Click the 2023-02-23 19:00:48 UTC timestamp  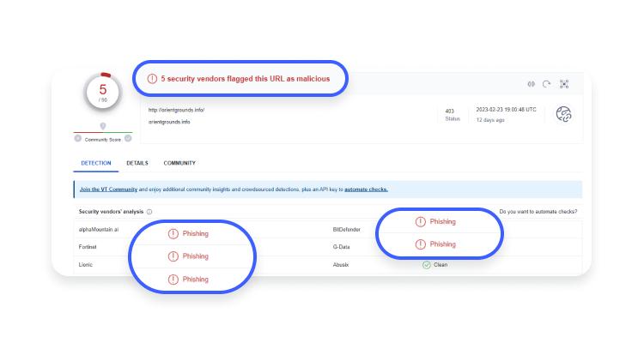coord(506,110)
